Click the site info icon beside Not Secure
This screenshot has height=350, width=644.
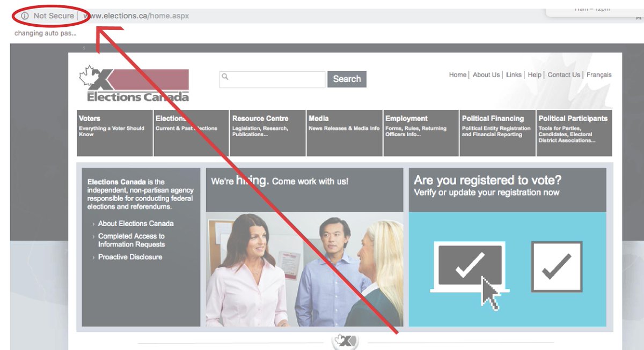25,16
